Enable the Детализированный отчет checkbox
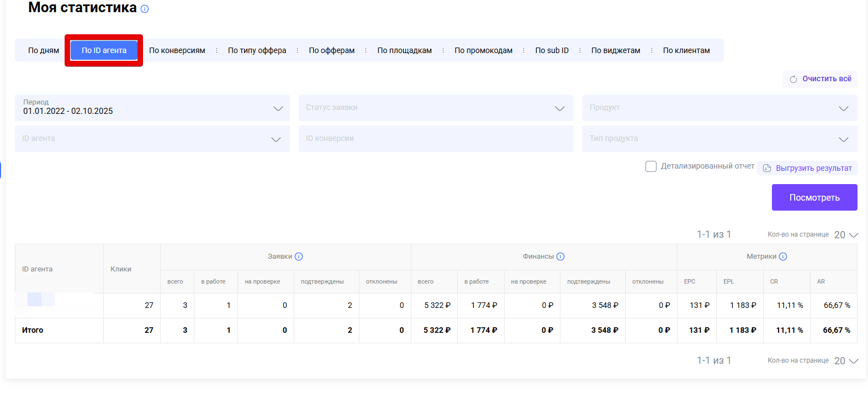Screen dimensions: 868x403 pyautogui.click(x=651, y=166)
